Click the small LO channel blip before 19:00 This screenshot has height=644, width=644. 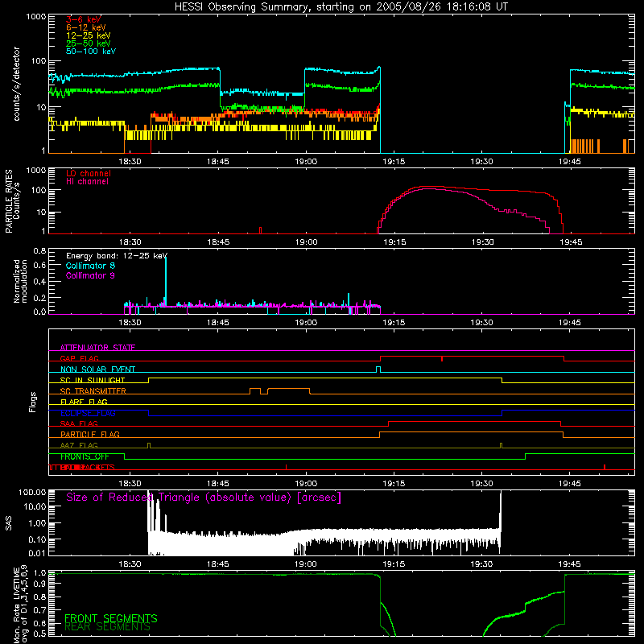pos(260,230)
